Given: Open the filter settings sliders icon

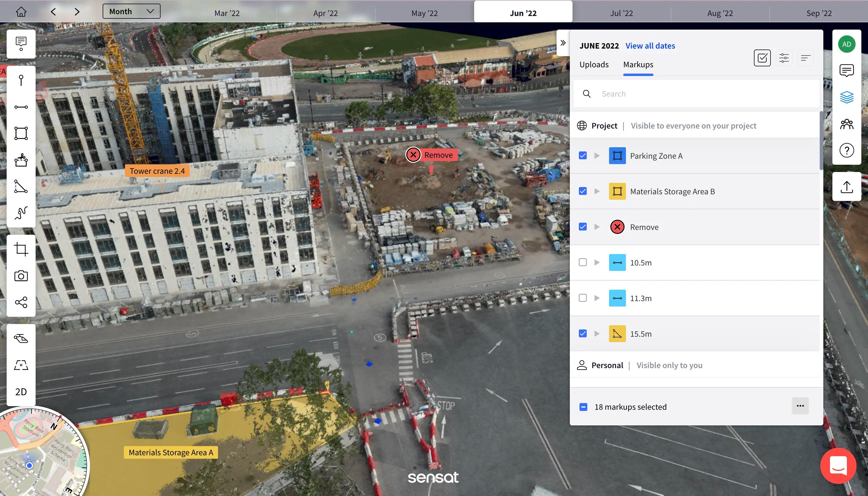Looking at the screenshot, I should point(784,58).
